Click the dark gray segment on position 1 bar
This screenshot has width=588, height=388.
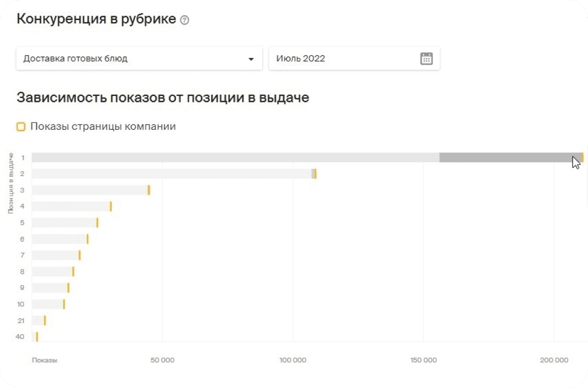510,157
